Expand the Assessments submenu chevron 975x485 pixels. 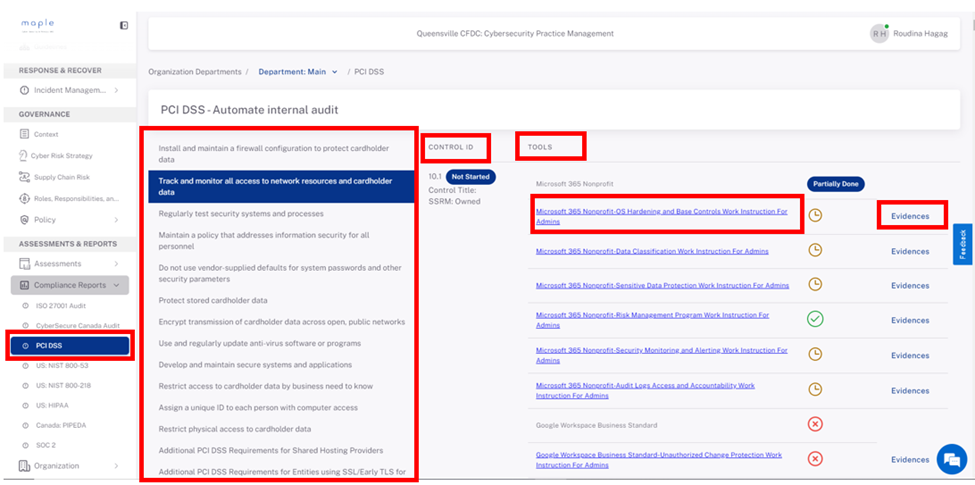[116, 264]
